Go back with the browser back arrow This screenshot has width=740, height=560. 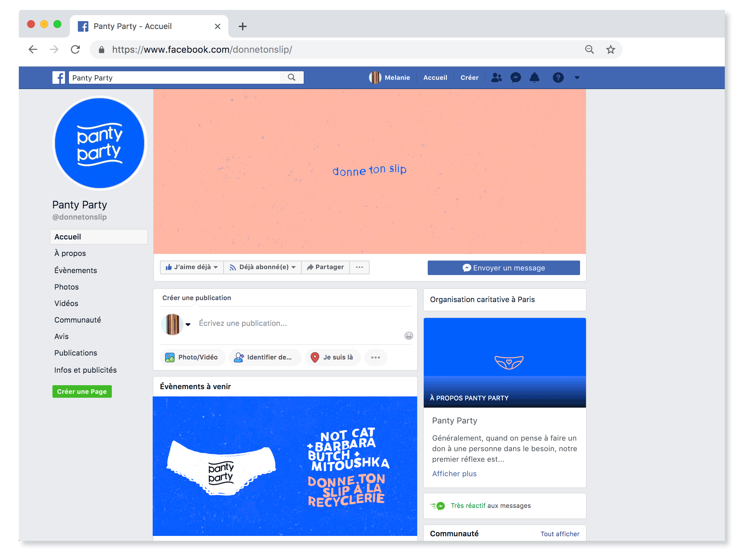tap(33, 49)
